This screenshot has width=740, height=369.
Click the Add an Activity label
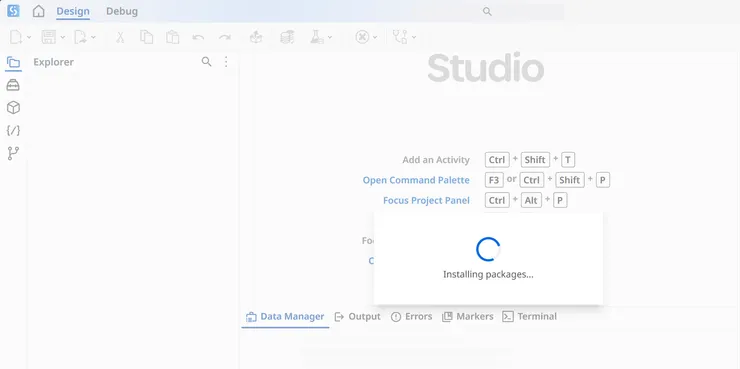tap(436, 160)
